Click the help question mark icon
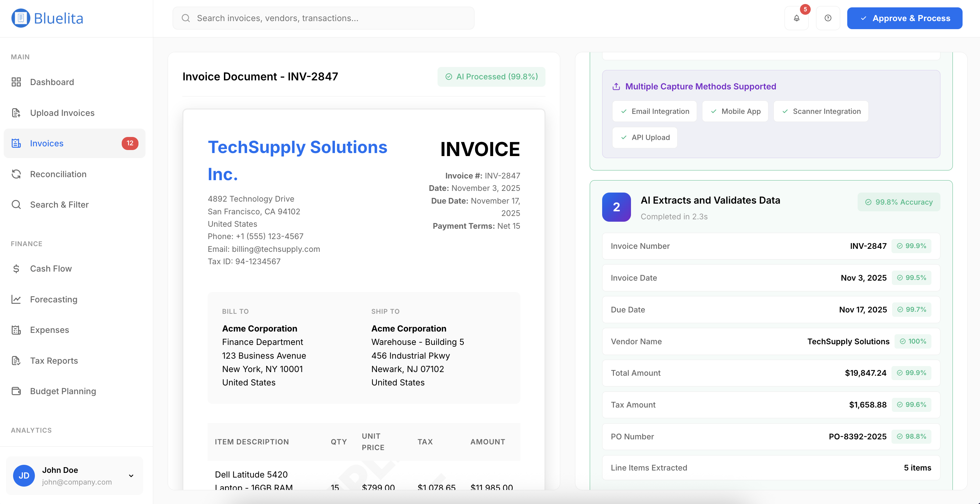The width and height of the screenshot is (980, 504). (828, 18)
